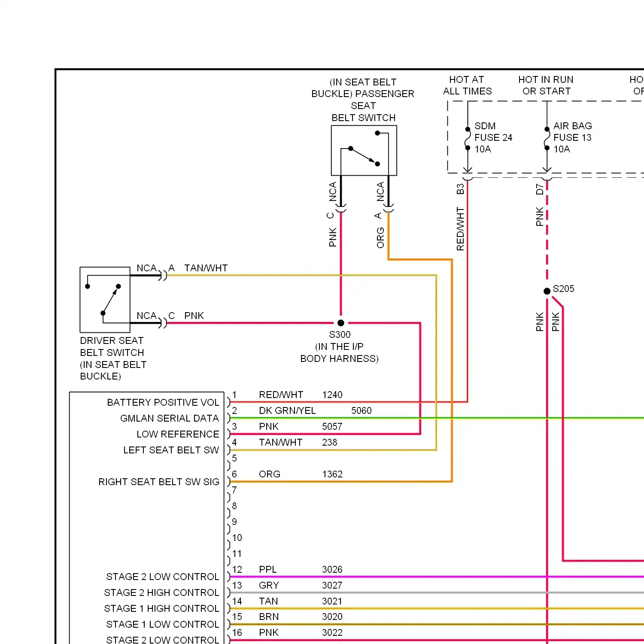Click the S205 splice node dot

point(547,291)
